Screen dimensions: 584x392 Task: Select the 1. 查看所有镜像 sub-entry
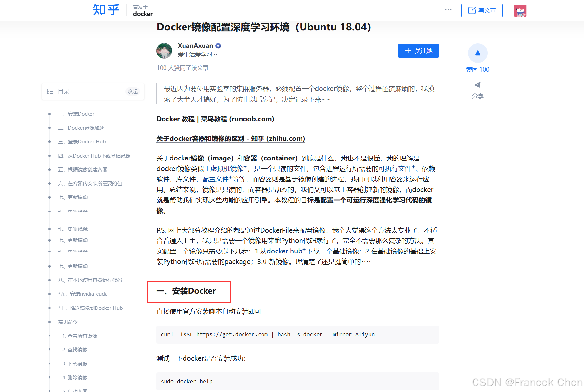[x=79, y=336]
